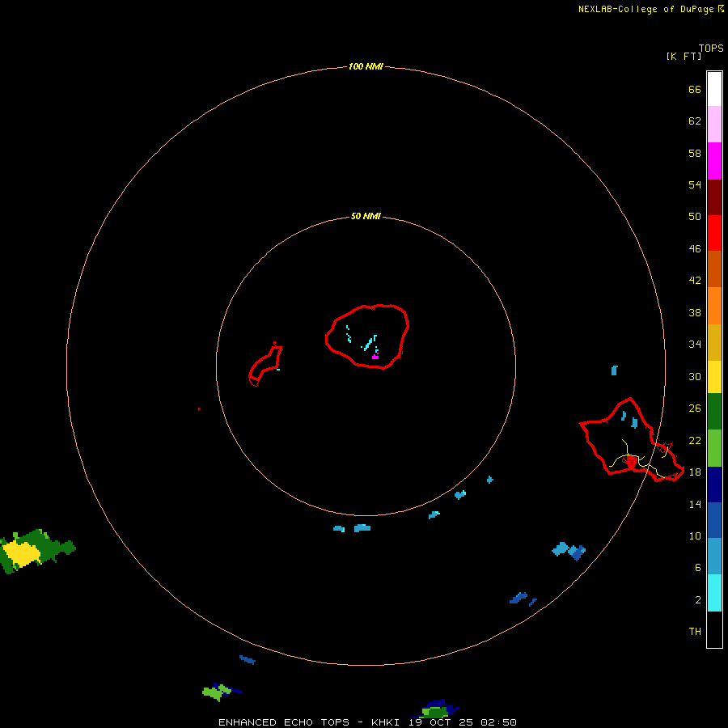Click the legend value 30
This screenshot has width=728, height=728.
tap(695, 376)
